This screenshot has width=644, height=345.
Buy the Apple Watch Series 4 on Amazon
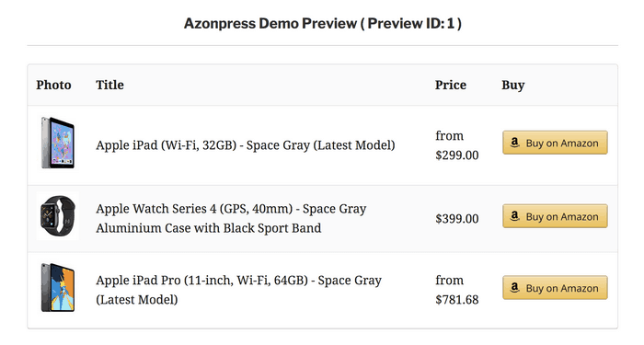pos(555,216)
